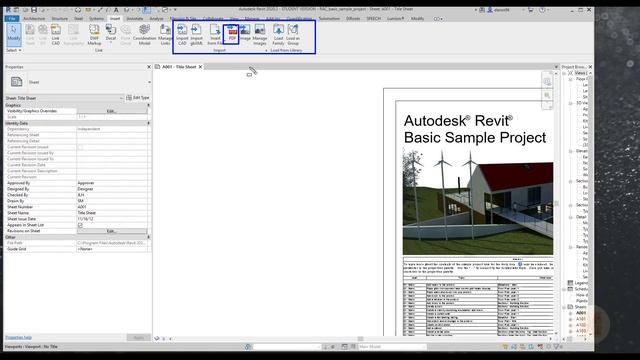The width and height of the screenshot is (640, 360).
Task: Click the Sheet Number value field
Action: click(112, 207)
